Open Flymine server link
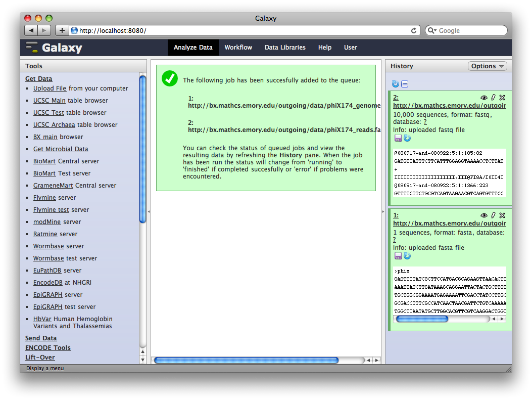This screenshot has height=400, width=532. coord(44,198)
